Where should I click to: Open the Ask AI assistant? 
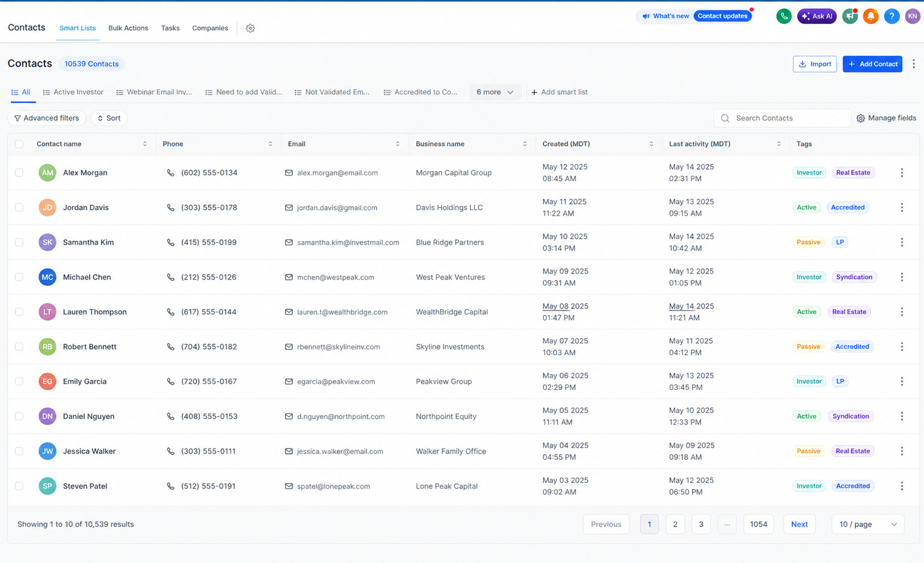tap(816, 16)
